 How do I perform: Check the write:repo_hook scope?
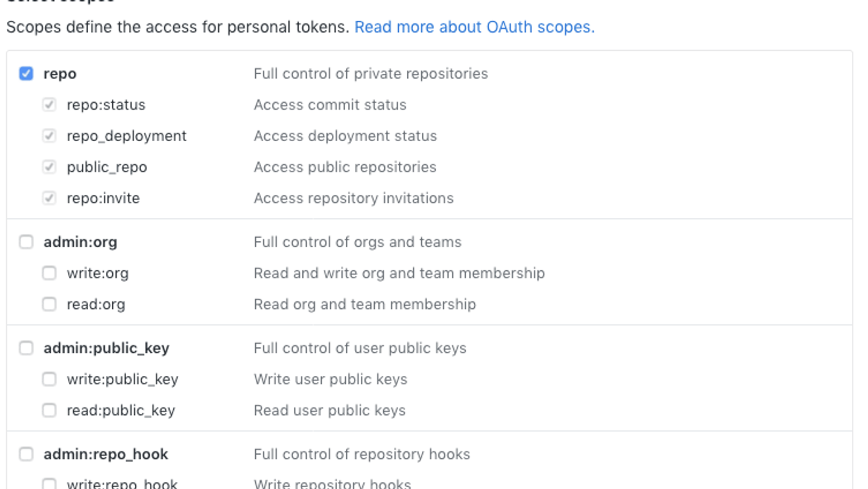click(x=49, y=484)
